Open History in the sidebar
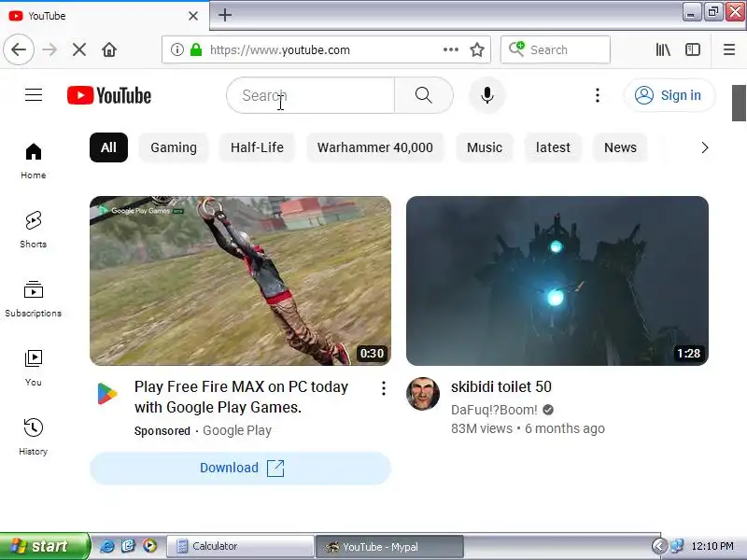Screen dimensions: 747x560 coord(34,437)
